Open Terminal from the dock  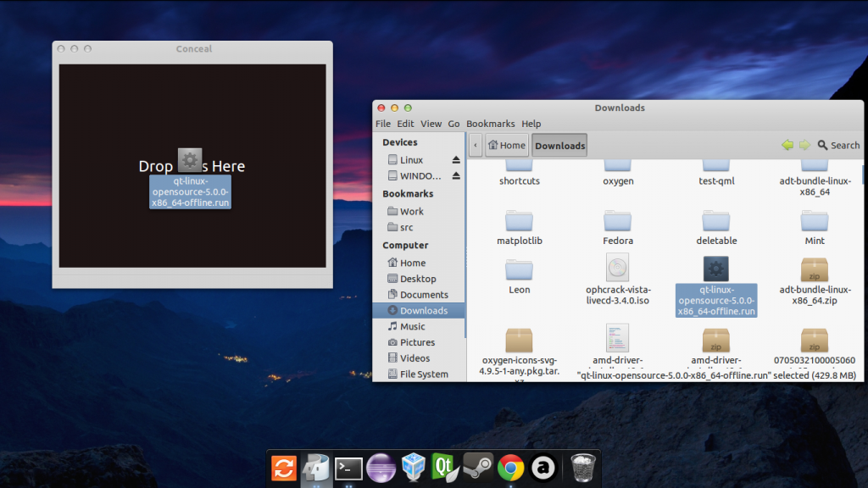coord(348,468)
